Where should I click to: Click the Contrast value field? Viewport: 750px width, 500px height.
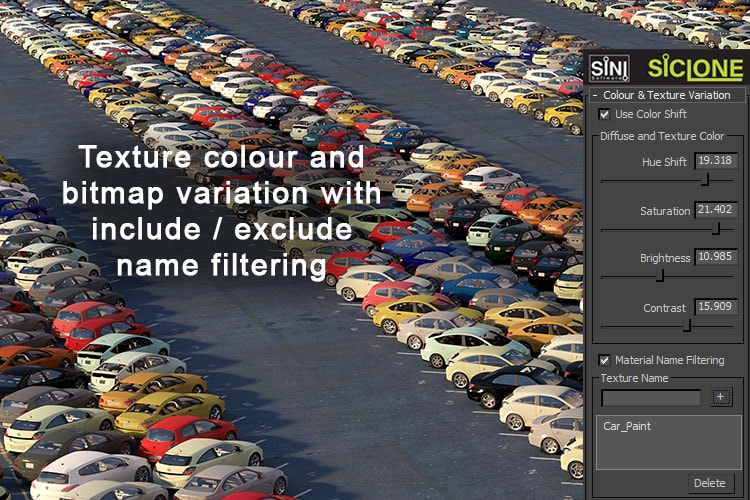[716, 307]
